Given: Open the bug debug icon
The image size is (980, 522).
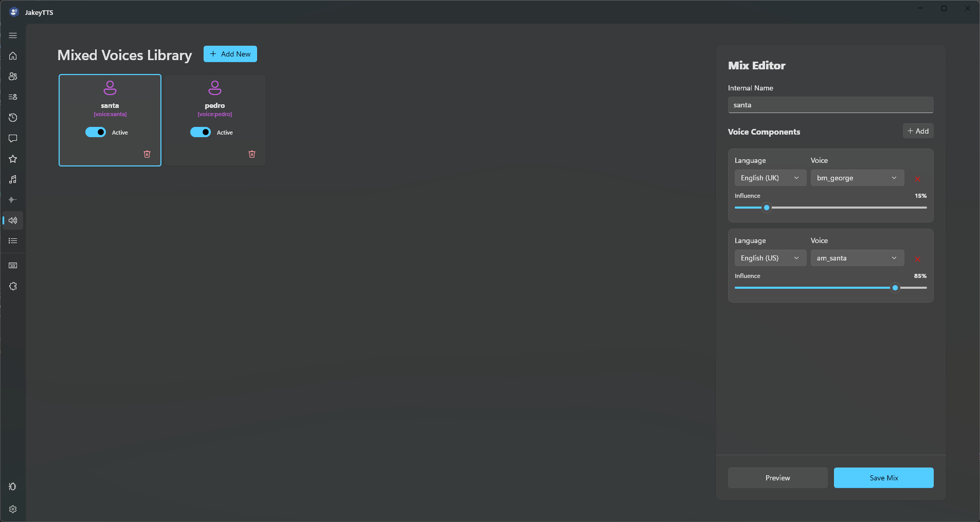Looking at the screenshot, I should pyautogui.click(x=13, y=487).
